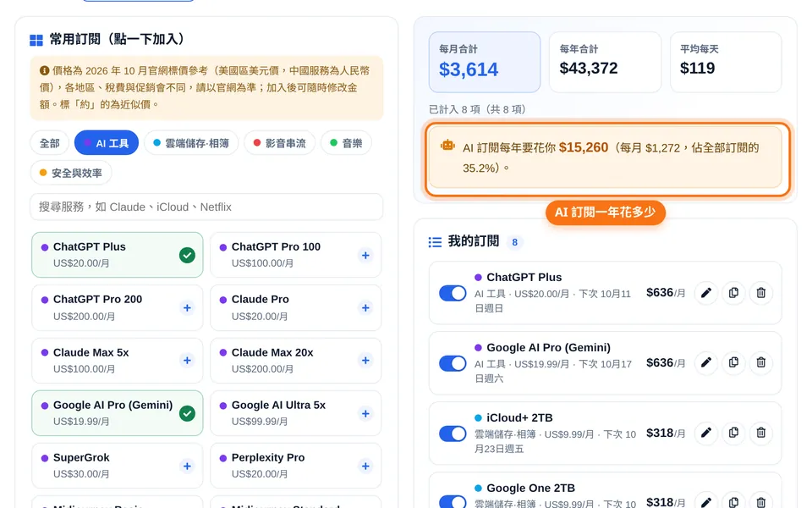Duplicate the ChatGPT Plus subscription
812x508 pixels.
coord(733,293)
